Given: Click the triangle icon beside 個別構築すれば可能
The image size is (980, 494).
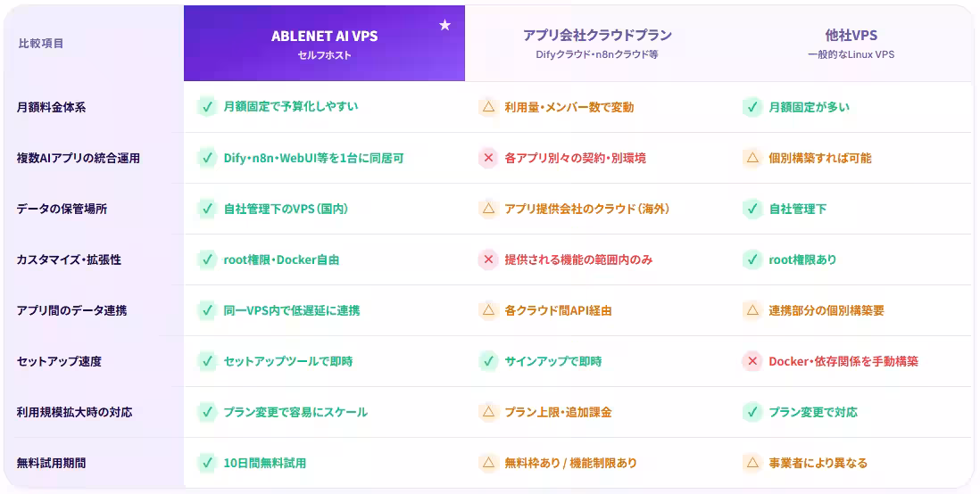Looking at the screenshot, I should [x=752, y=158].
